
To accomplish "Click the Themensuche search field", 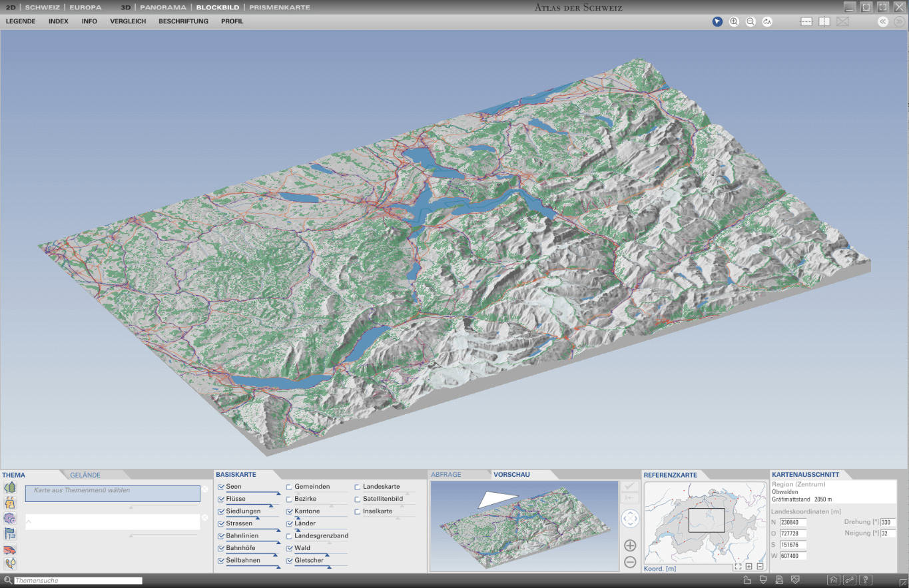I will (78, 581).
